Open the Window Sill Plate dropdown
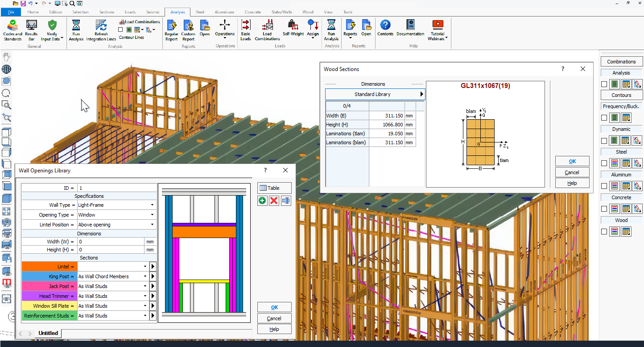 113,306
